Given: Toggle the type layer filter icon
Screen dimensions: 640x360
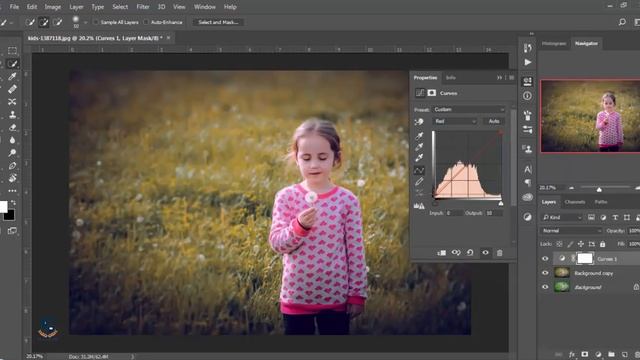Looking at the screenshot, I should click(615, 218).
